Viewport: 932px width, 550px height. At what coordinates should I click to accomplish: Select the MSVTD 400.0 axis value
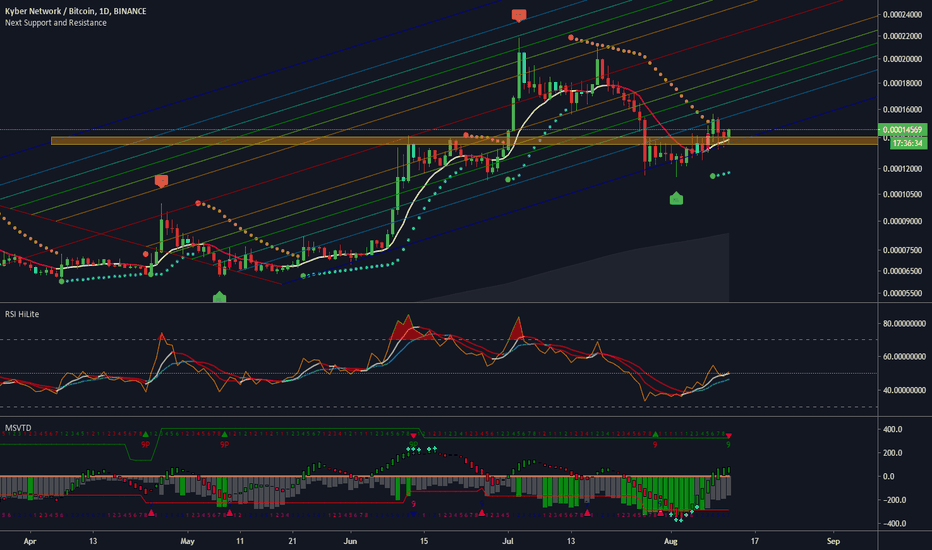click(893, 429)
